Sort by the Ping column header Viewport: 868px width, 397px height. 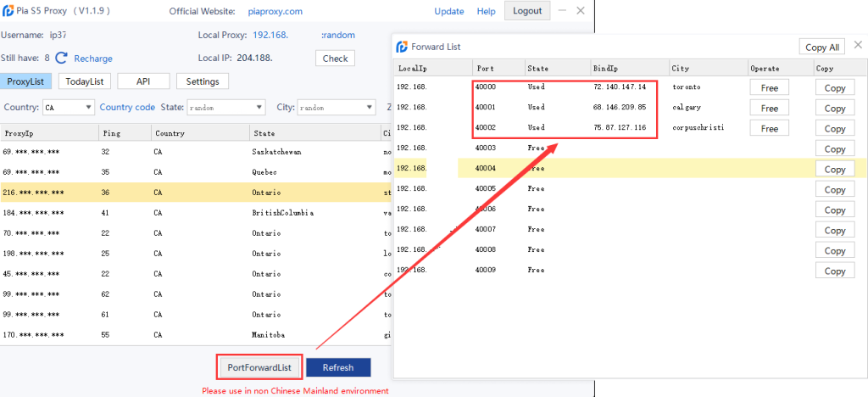[x=125, y=133]
